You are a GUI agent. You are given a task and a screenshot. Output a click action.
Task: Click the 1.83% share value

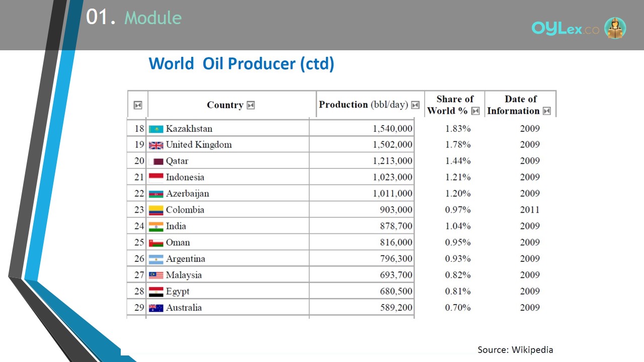[458, 129]
